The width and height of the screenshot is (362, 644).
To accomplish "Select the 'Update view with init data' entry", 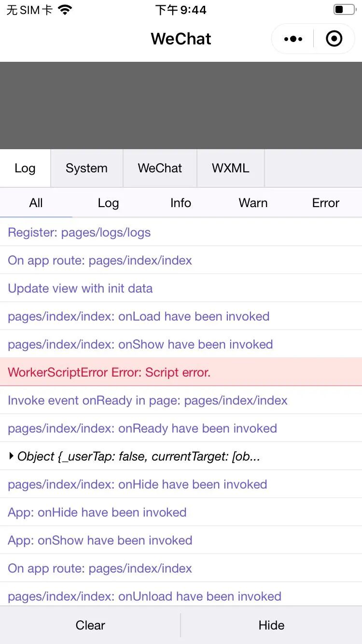I will 181,288.
